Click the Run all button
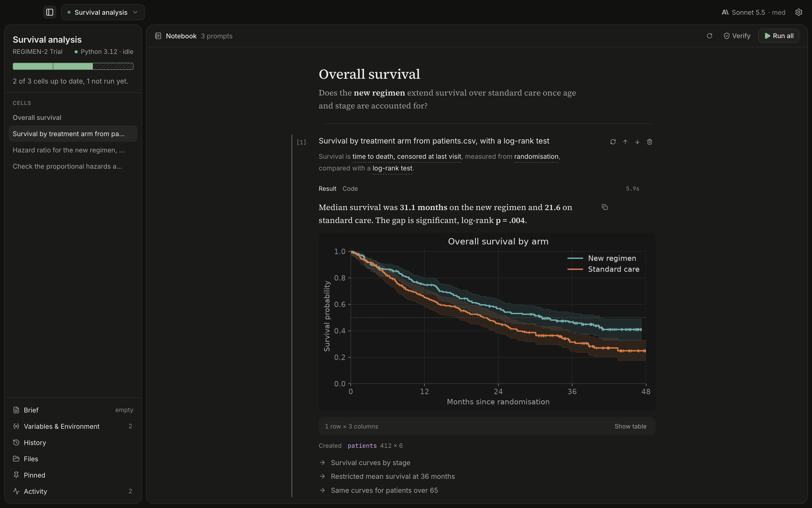This screenshot has width=812, height=508. (779, 36)
